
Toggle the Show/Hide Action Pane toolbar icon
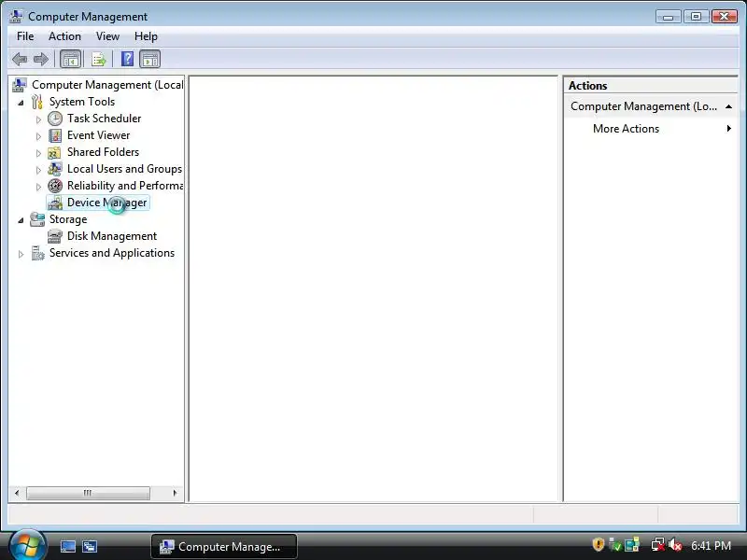150,60
